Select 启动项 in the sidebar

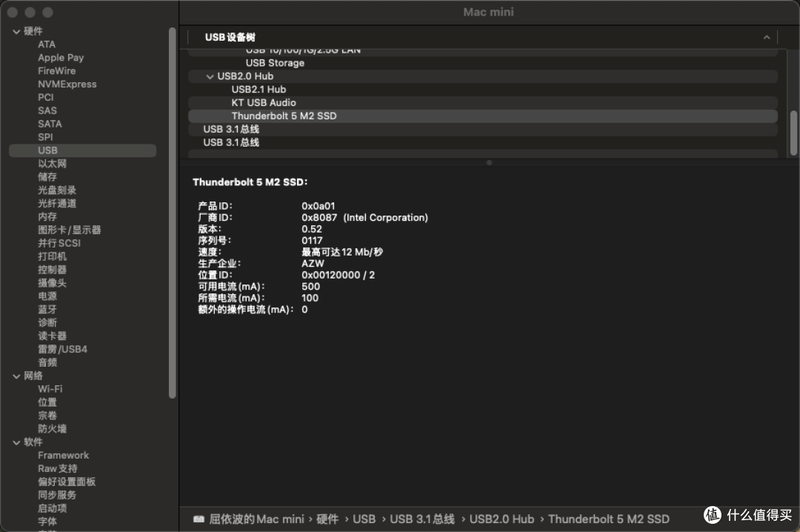click(52, 509)
